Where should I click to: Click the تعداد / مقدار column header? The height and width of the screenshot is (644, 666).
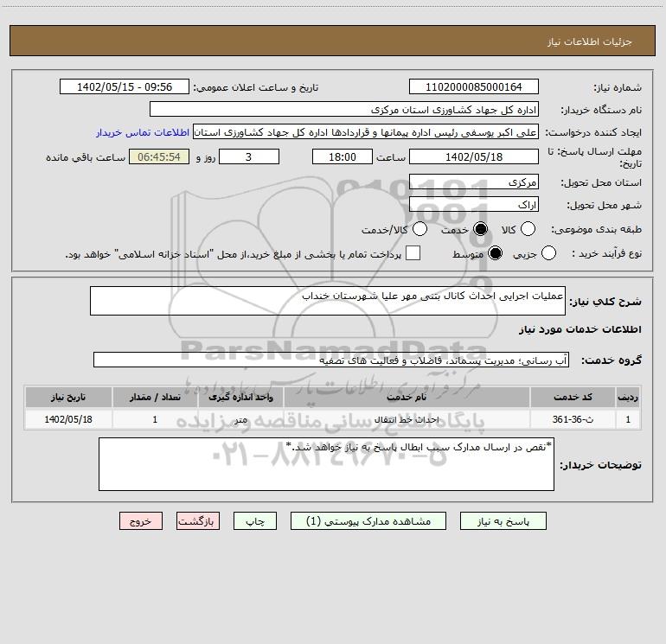click(x=155, y=397)
